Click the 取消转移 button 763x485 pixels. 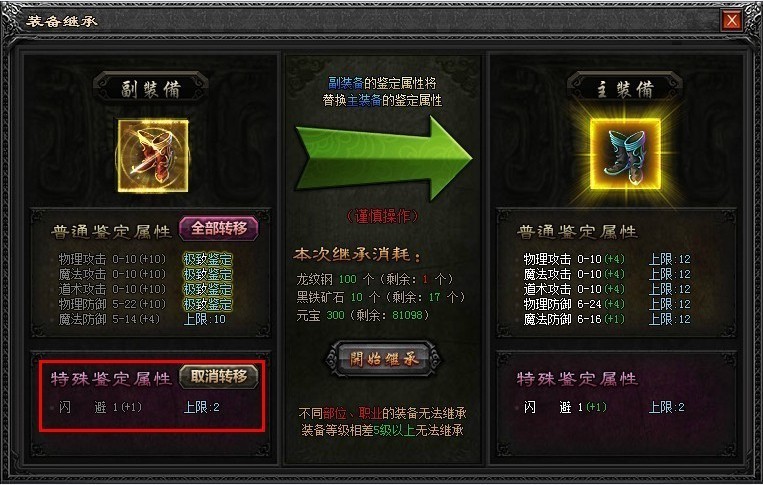tap(219, 377)
